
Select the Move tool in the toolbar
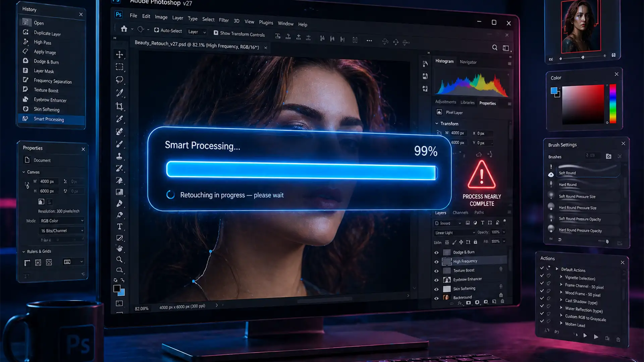(x=119, y=55)
